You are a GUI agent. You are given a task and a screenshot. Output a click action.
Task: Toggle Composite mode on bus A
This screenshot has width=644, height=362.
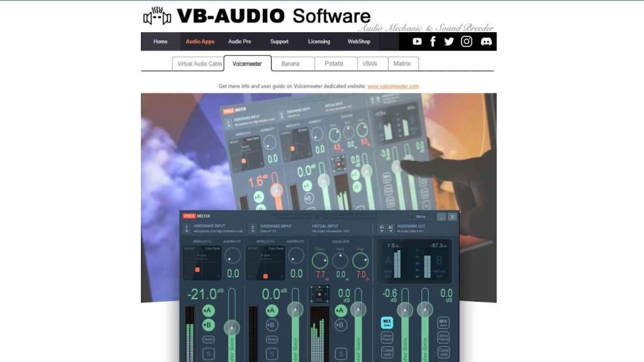pos(387,352)
